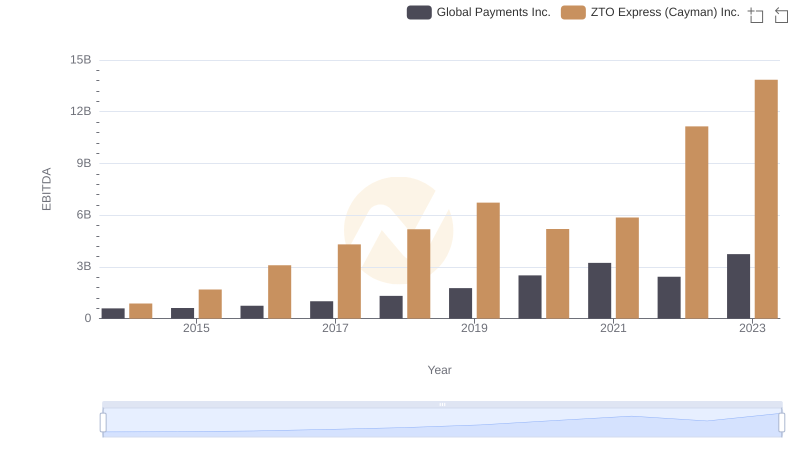This screenshot has width=800, height=461.
Task: Click the 2019 x-axis label
Action: pos(474,328)
